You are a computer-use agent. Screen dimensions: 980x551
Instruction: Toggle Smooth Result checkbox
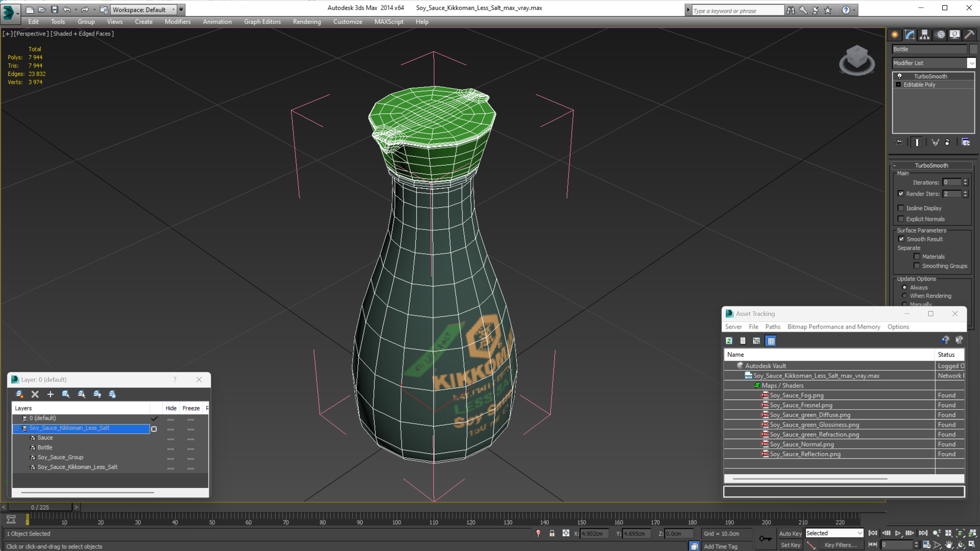(x=901, y=239)
